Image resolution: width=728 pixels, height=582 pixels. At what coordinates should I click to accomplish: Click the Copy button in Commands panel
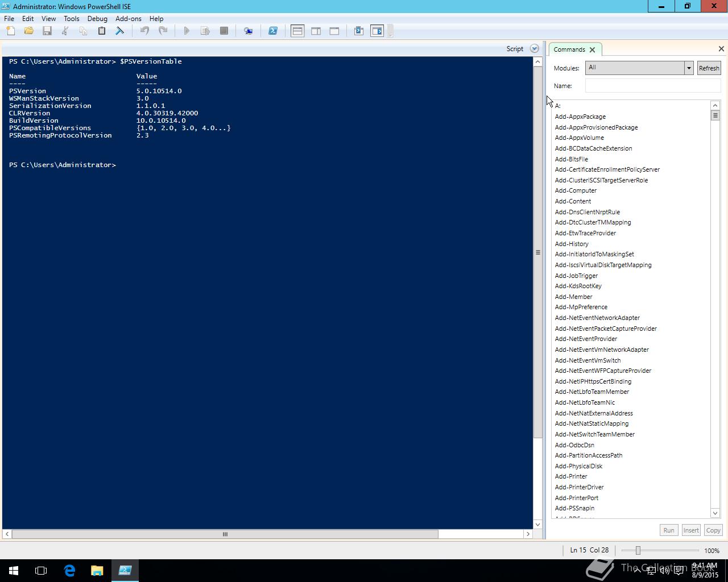713,530
